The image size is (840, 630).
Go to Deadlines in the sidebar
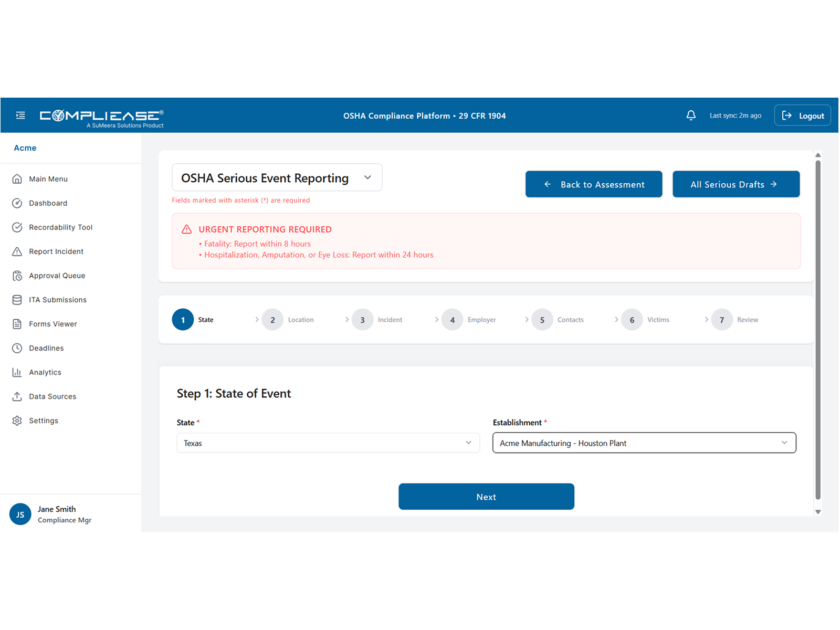point(46,348)
